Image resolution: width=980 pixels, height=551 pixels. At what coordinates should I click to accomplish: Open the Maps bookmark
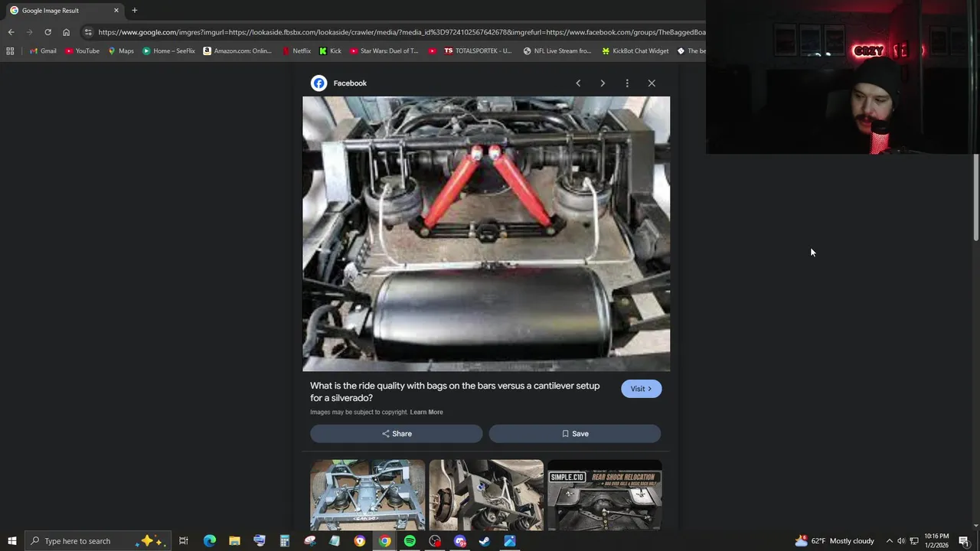click(x=121, y=51)
